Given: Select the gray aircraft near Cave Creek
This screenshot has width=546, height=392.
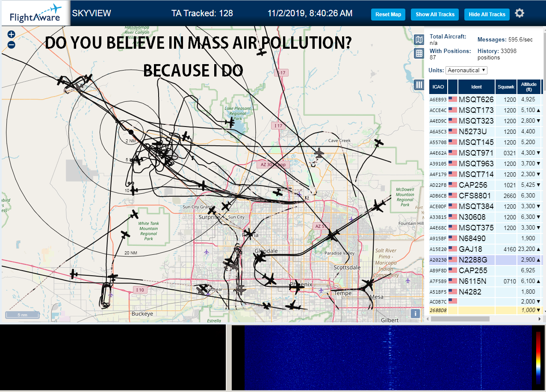Looking at the screenshot, I should point(319,152).
